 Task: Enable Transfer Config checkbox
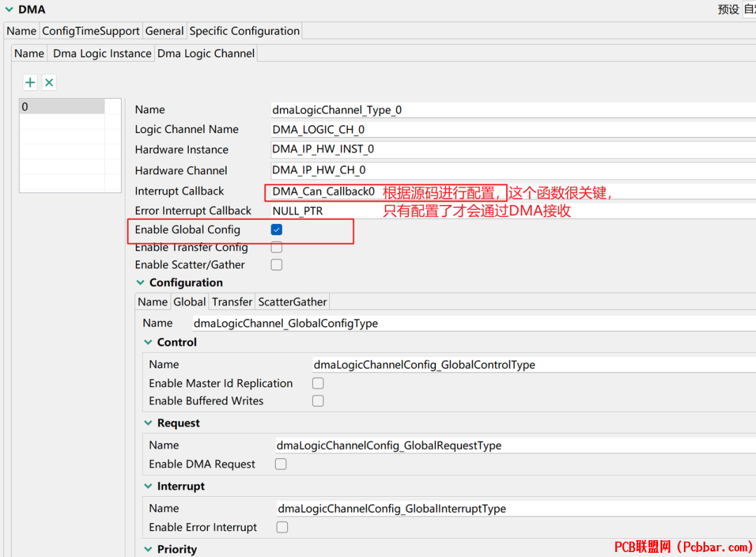pyautogui.click(x=276, y=247)
